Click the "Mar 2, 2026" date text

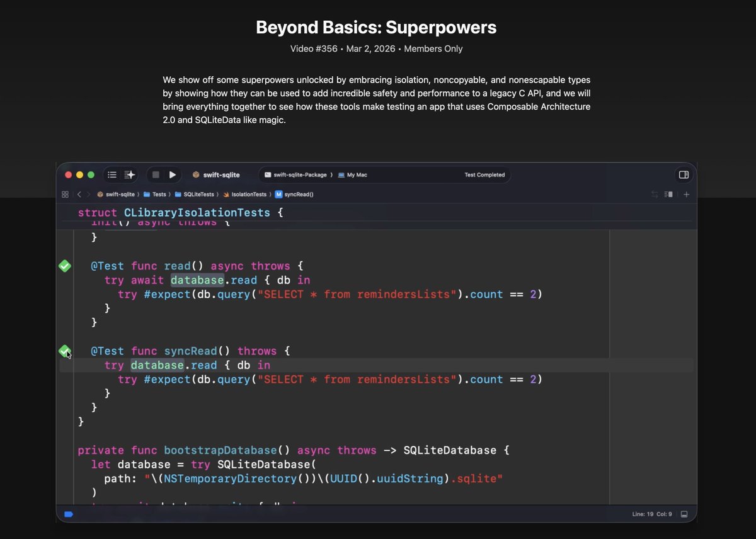tap(370, 48)
